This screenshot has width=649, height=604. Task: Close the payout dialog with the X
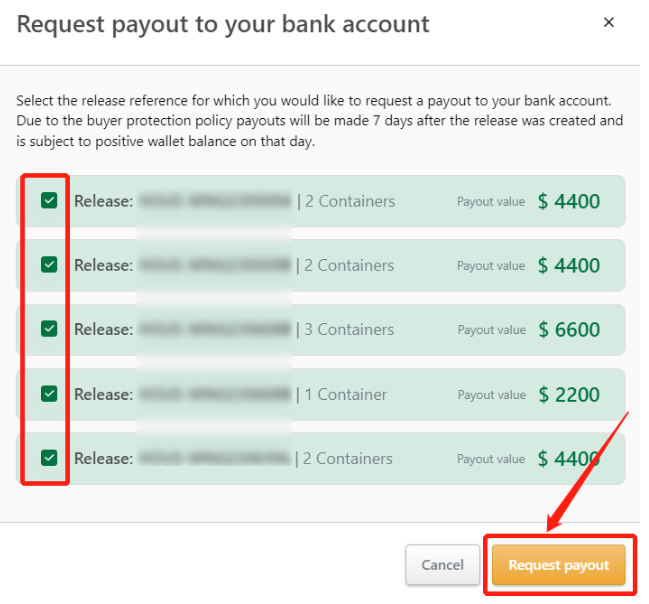(x=609, y=23)
